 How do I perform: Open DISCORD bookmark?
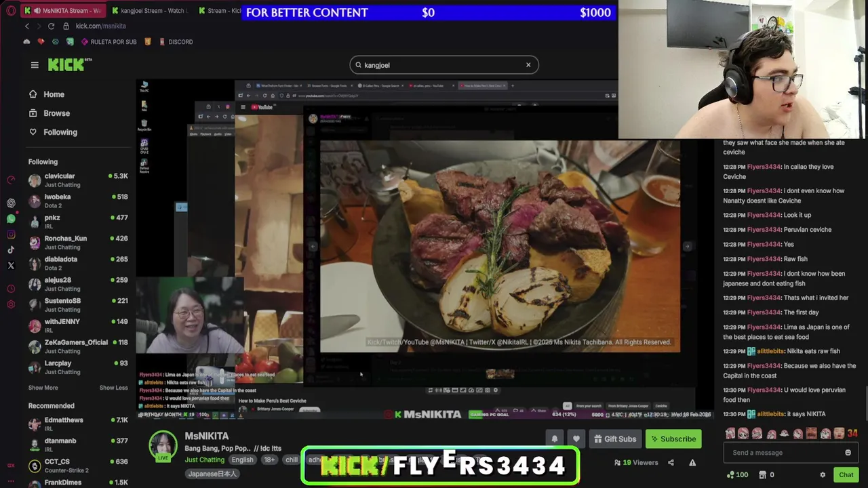(x=176, y=42)
